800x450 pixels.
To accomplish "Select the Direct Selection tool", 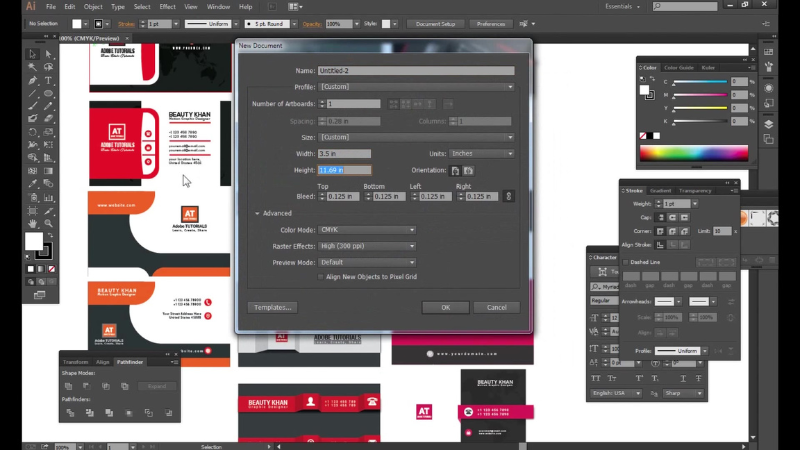I will click(48, 54).
